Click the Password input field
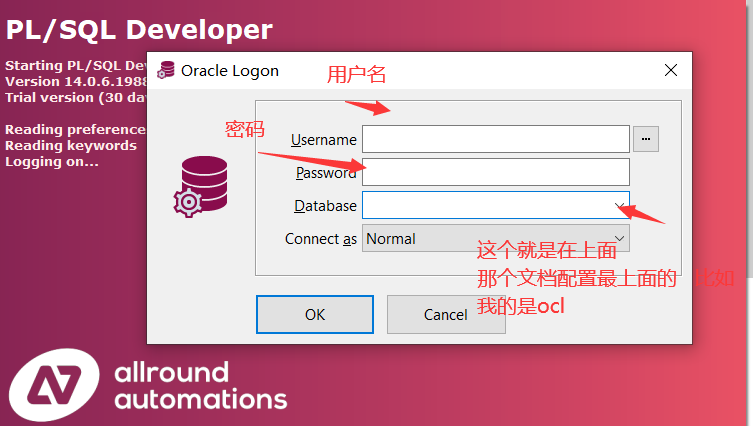This screenshot has width=753, height=426. (496, 172)
